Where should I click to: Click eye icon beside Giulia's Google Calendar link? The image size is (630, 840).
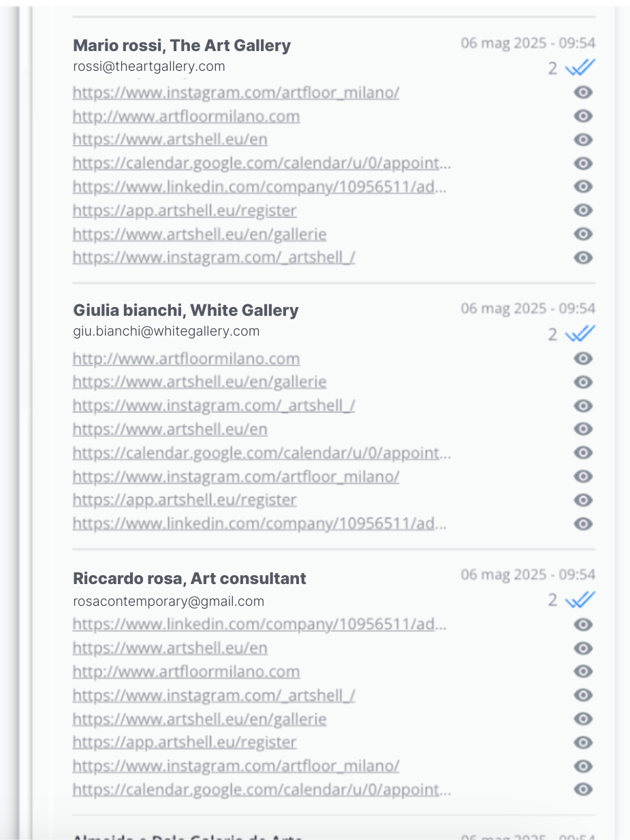583,453
